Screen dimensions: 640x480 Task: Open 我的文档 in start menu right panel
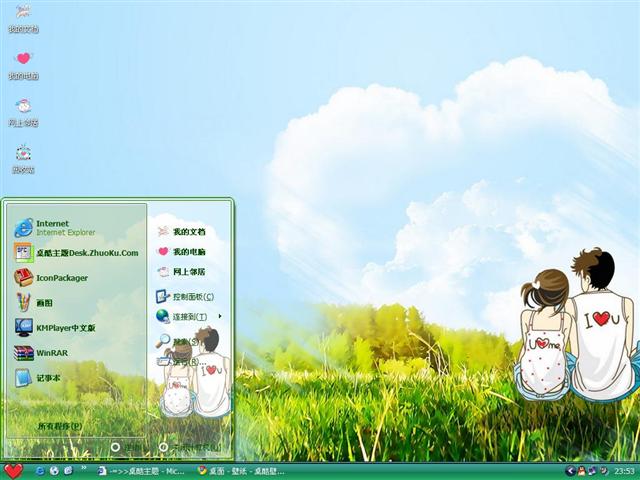181,232
